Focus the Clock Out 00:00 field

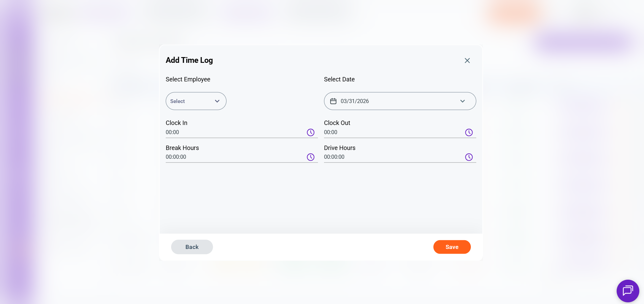(392, 132)
